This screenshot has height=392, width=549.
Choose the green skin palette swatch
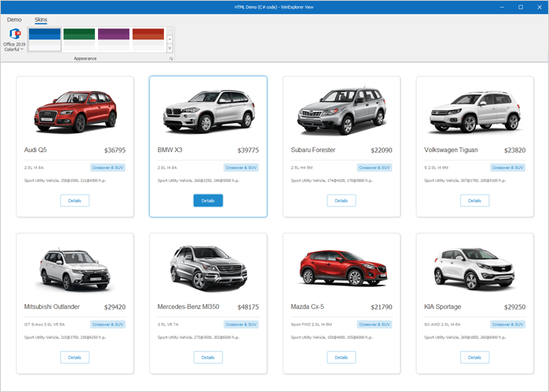point(79,39)
